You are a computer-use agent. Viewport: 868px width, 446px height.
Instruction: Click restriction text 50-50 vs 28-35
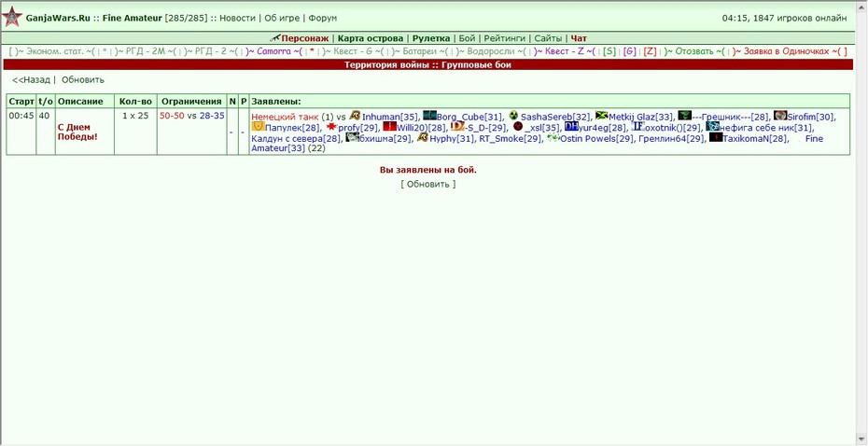click(192, 117)
